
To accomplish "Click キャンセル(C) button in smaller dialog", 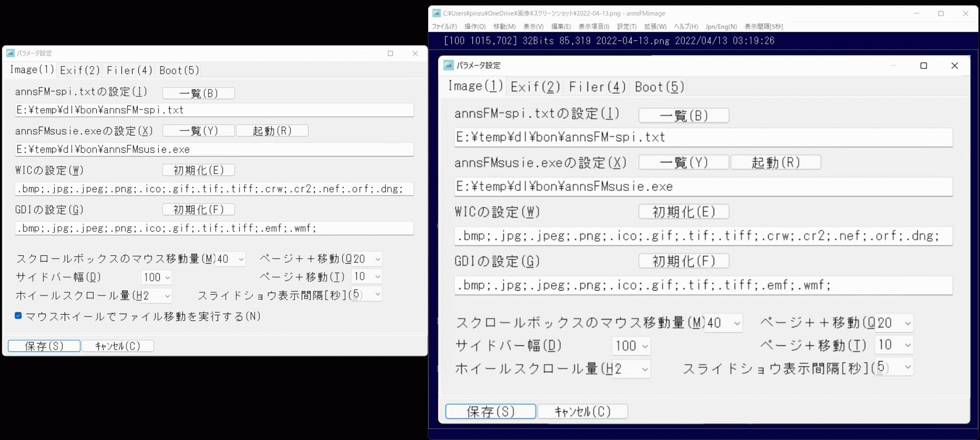I will point(118,346).
